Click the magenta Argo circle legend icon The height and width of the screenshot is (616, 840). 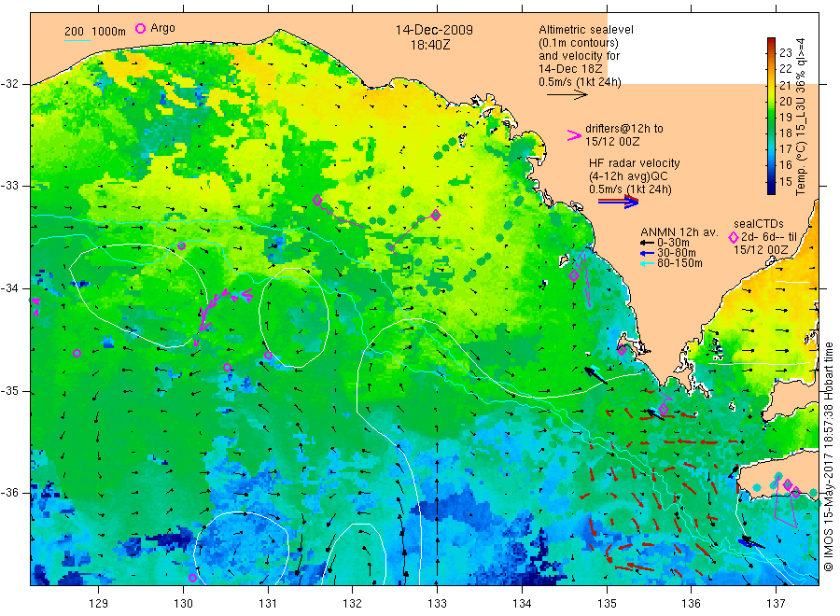pyautogui.click(x=140, y=28)
